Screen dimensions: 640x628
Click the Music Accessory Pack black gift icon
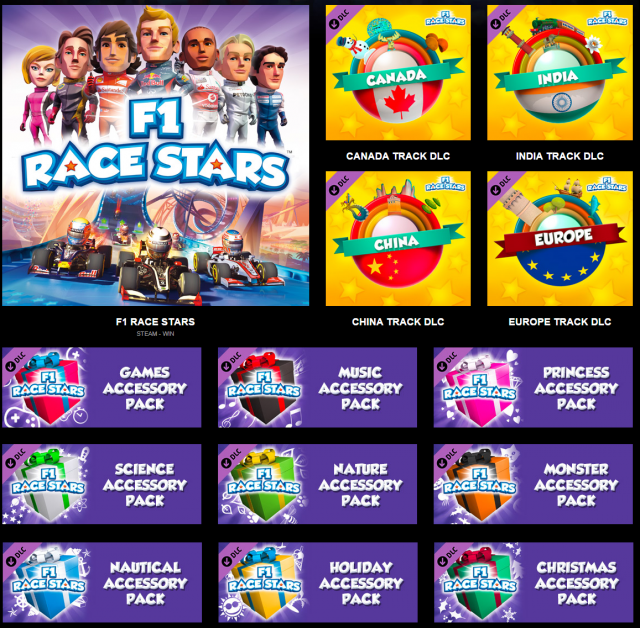(264, 388)
